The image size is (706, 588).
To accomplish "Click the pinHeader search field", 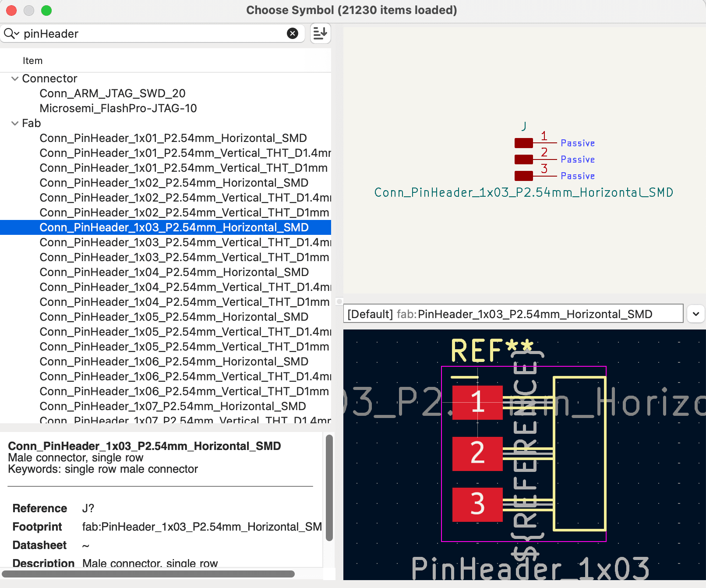I will 153,33.
